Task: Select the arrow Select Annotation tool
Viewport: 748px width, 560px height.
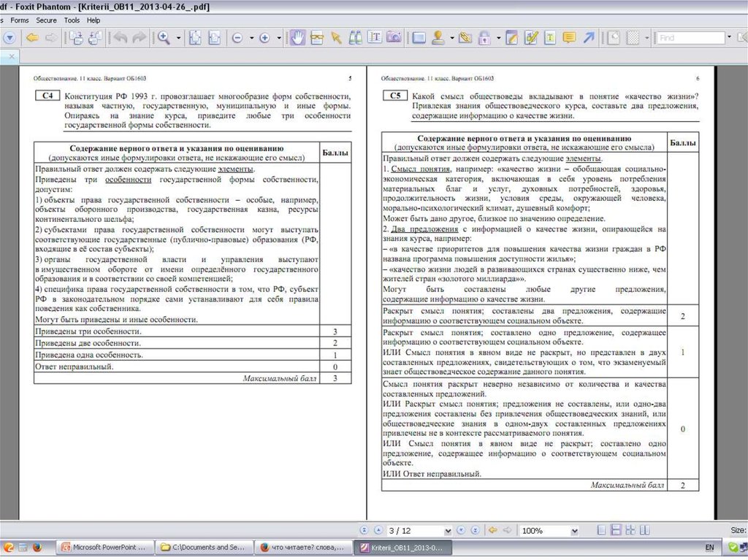Action: click(x=336, y=37)
